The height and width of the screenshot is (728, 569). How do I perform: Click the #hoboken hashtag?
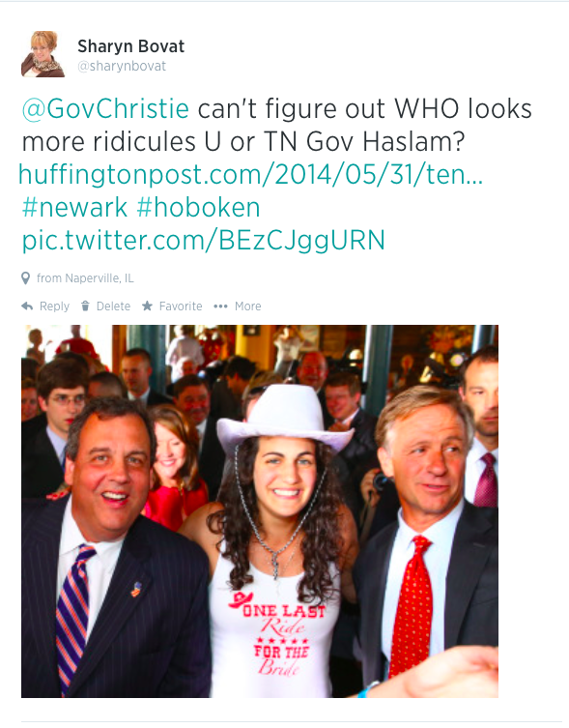coord(199,207)
